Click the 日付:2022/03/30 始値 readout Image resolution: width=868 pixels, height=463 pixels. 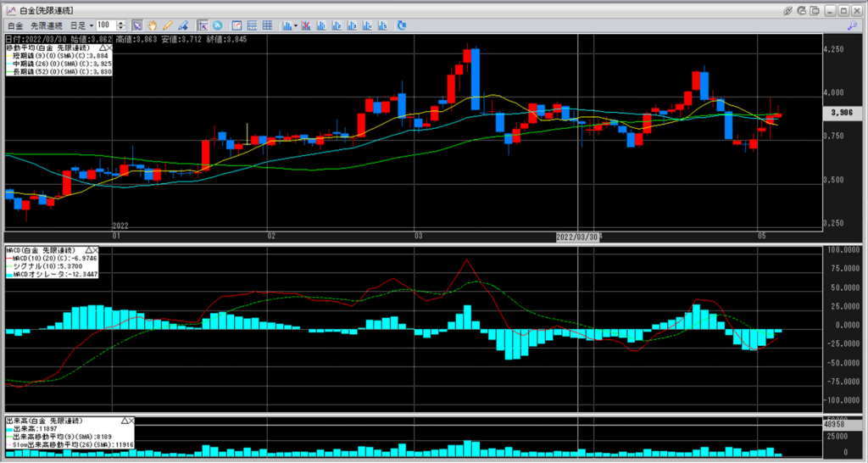pos(58,39)
